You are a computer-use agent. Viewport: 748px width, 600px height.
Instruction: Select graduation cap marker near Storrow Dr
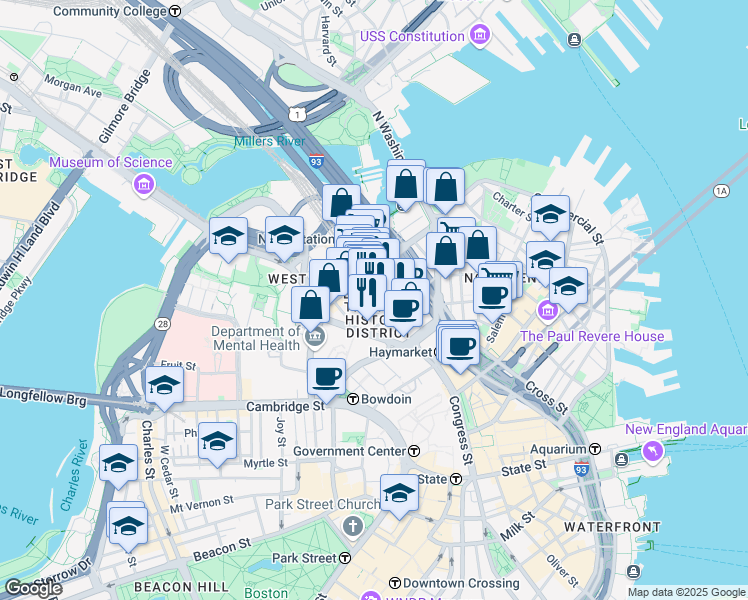[128, 529]
